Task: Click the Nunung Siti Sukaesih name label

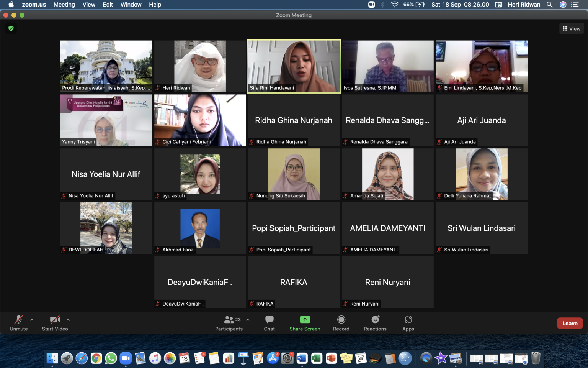Action: (281, 195)
